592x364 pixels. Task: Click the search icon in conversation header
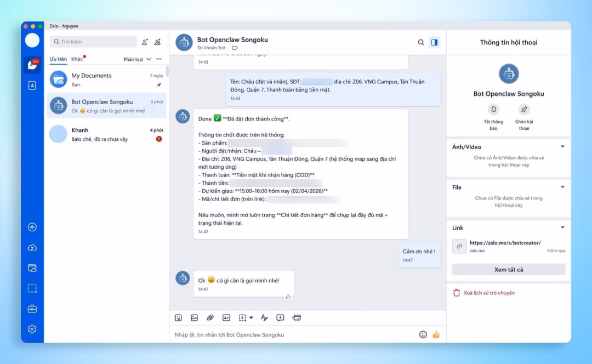(x=421, y=42)
